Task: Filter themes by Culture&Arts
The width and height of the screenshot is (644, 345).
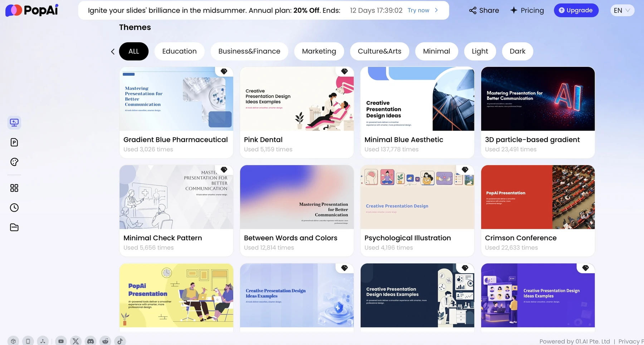Action: click(380, 51)
